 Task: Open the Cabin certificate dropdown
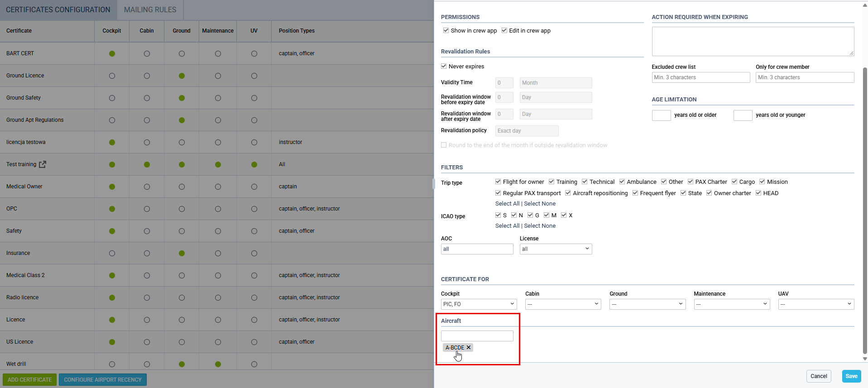click(x=563, y=304)
